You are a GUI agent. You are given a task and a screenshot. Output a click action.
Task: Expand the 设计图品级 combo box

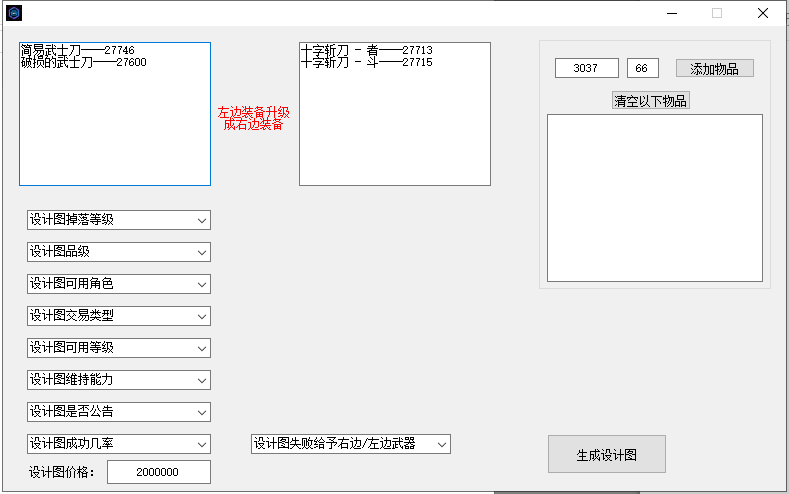point(118,252)
